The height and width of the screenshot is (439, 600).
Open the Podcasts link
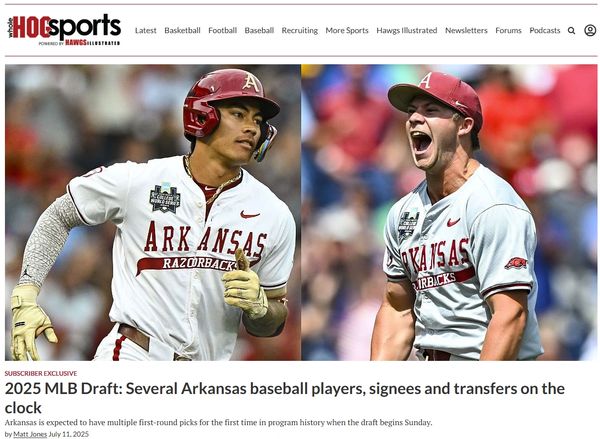[x=545, y=30]
